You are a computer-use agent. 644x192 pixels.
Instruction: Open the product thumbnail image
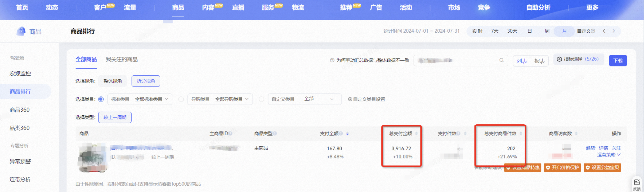[x=93, y=157]
